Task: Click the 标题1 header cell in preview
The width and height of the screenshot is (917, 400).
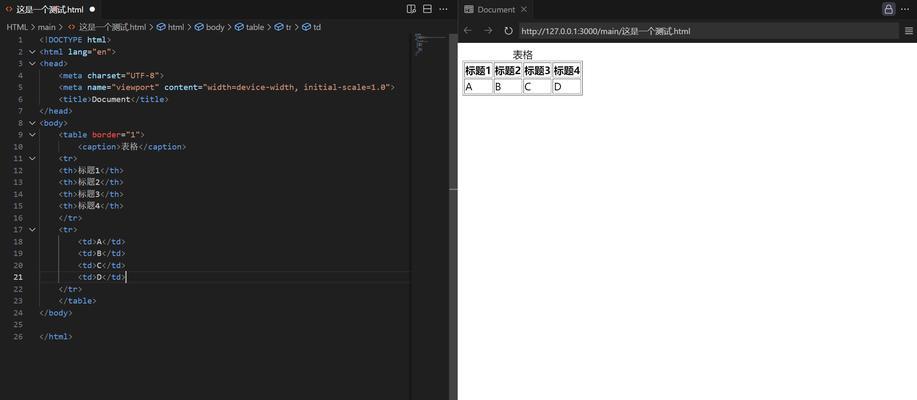Action: pyautogui.click(x=478, y=71)
